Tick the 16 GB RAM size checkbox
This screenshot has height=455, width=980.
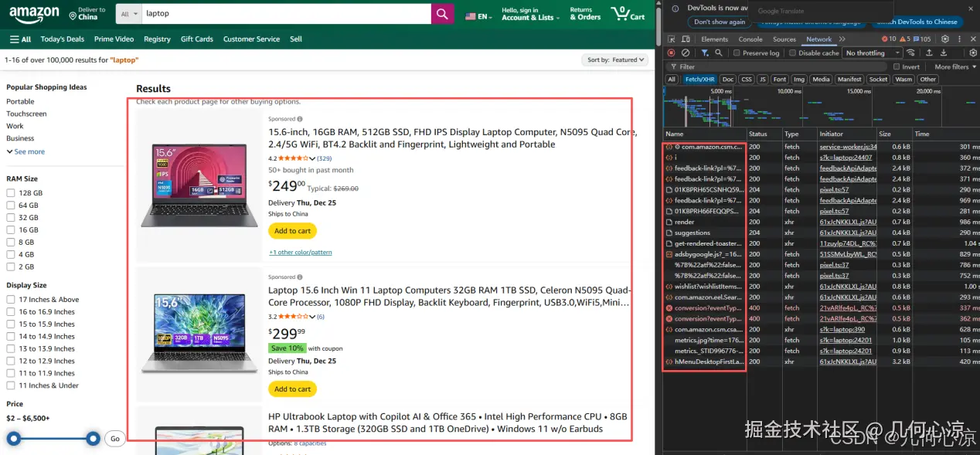[x=11, y=230]
